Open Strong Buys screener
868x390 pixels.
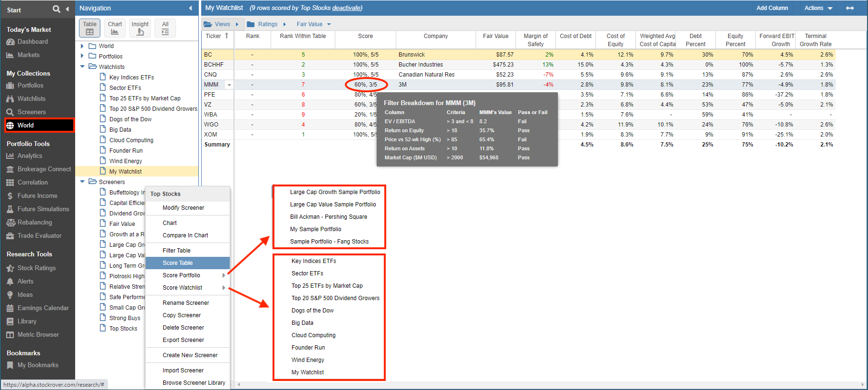[x=125, y=318]
